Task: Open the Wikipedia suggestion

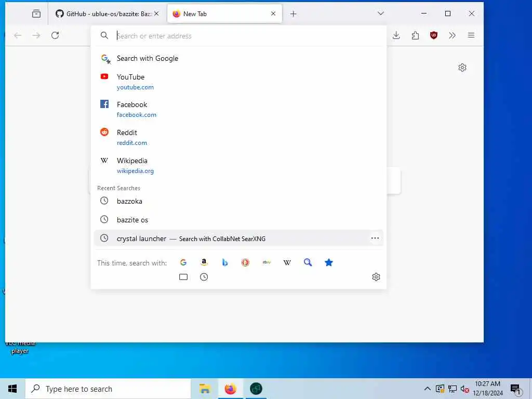Action: point(238,165)
